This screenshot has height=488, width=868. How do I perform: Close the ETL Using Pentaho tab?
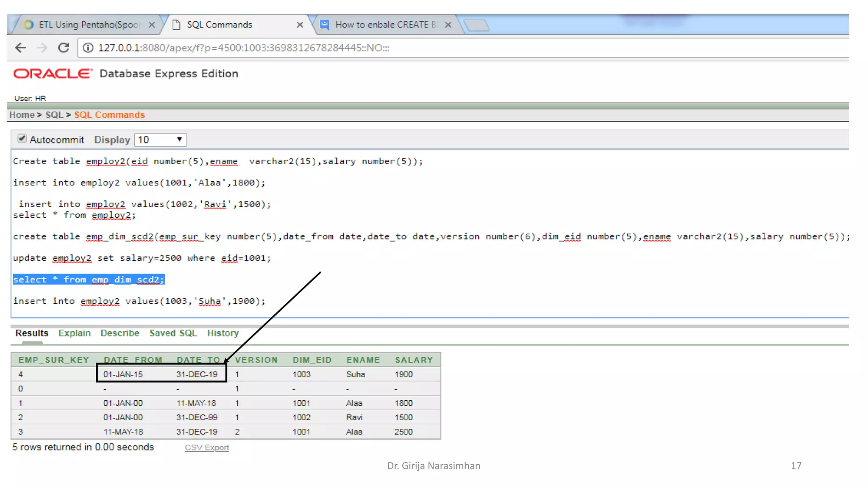tap(151, 25)
